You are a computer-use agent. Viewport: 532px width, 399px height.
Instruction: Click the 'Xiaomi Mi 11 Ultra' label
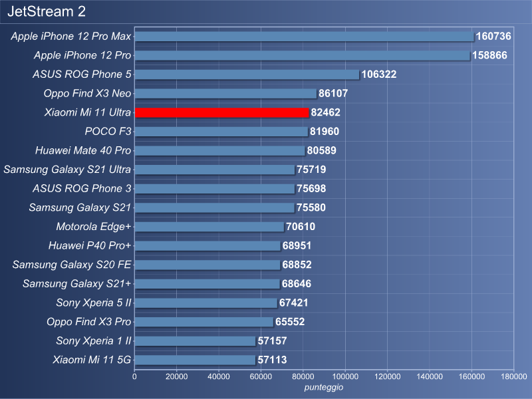pyautogui.click(x=88, y=112)
